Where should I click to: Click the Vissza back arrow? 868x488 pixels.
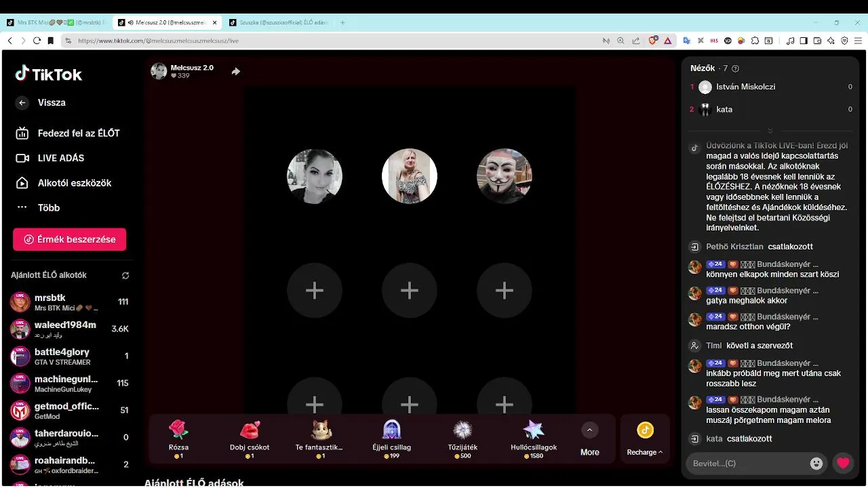[22, 102]
